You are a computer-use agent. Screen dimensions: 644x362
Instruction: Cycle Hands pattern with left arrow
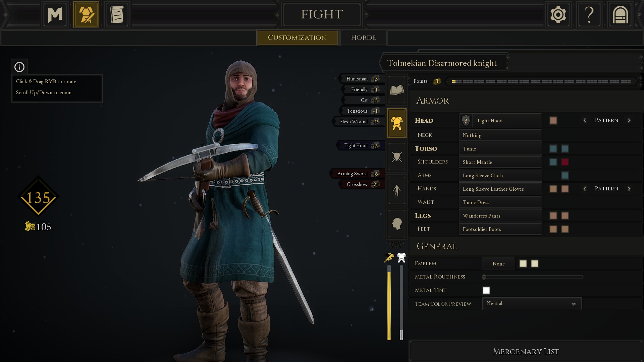(x=585, y=189)
